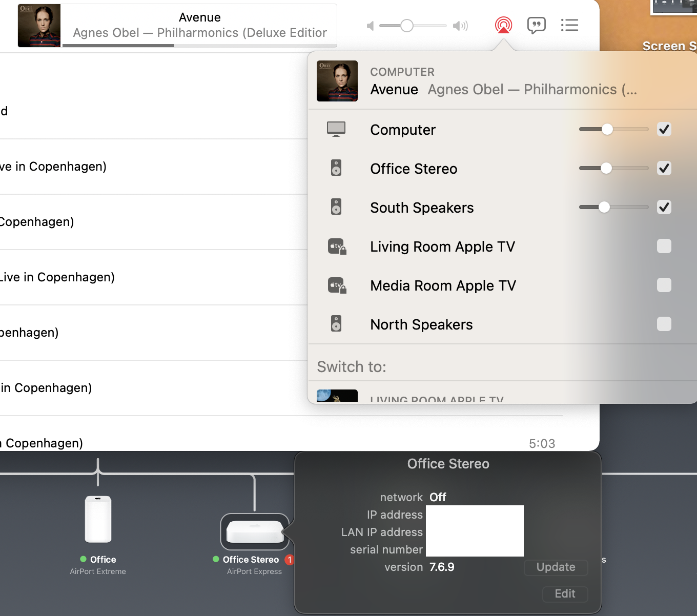This screenshot has height=616, width=697.
Task: Enable the Media Room Apple TV checkbox
Action: [664, 285]
